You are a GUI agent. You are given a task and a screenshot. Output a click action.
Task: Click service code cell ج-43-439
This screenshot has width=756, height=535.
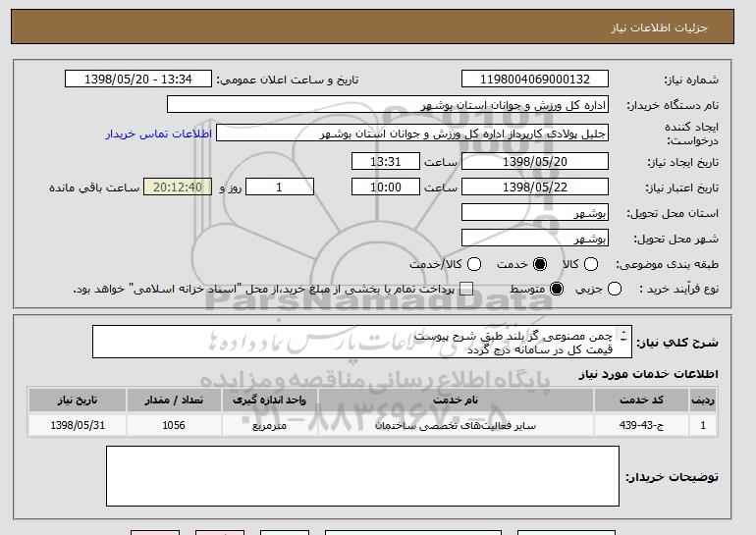[641, 425]
